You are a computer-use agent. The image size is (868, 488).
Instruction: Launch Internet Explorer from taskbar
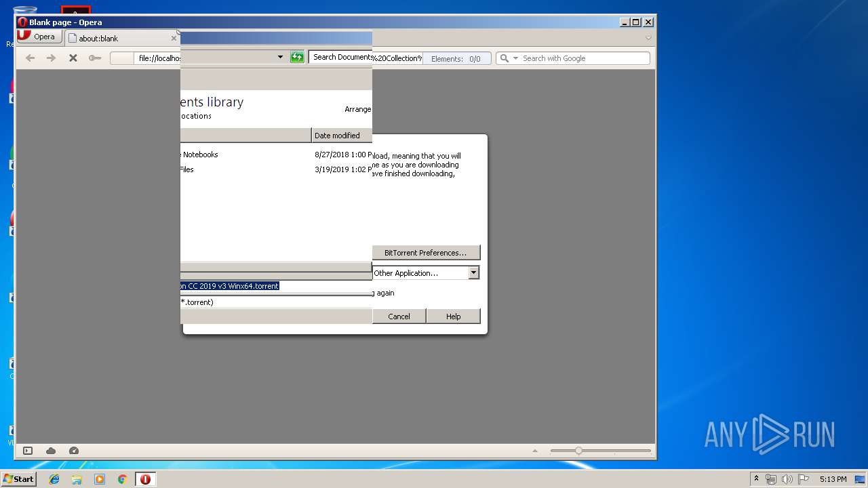tap(54, 479)
